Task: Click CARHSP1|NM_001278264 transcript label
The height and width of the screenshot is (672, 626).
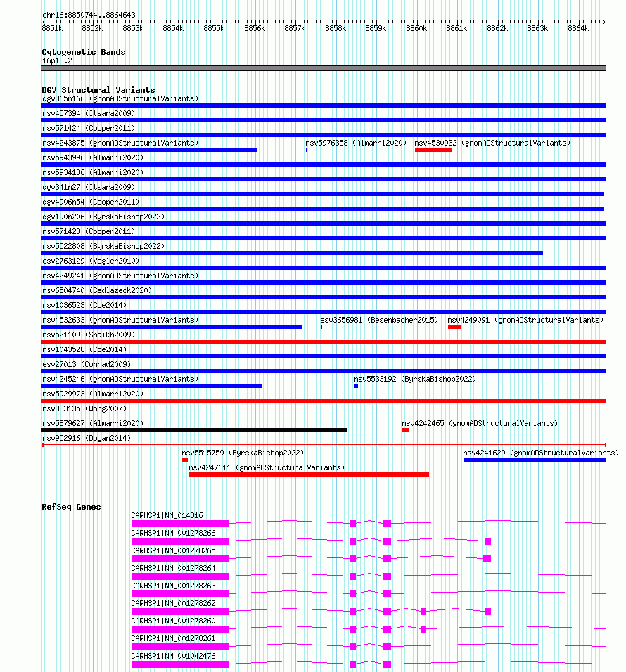Action: 173,568
